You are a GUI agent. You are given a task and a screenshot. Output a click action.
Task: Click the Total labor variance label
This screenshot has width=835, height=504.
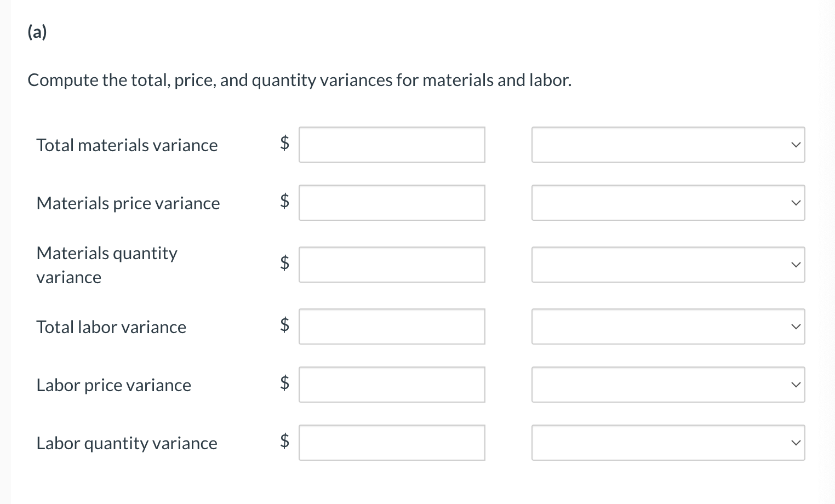[x=111, y=327]
